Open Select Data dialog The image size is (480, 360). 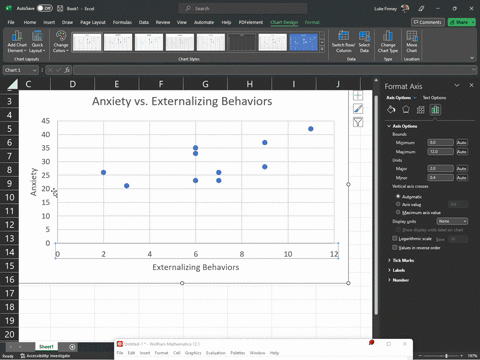(364, 41)
